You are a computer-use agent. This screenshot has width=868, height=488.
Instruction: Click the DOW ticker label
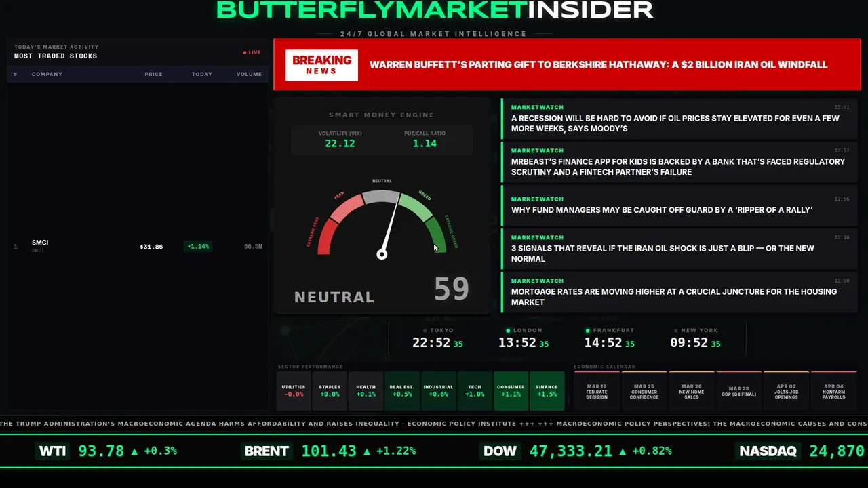[x=500, y=451]
